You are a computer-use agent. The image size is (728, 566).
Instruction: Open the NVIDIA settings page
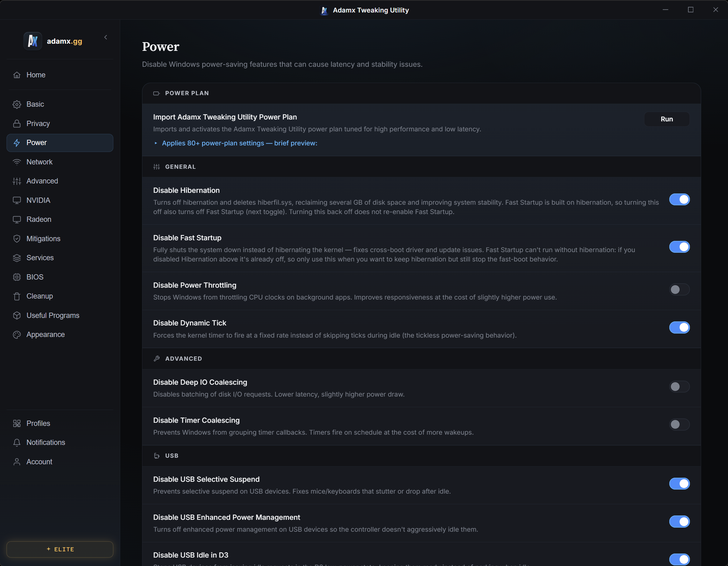pos(60,200)
